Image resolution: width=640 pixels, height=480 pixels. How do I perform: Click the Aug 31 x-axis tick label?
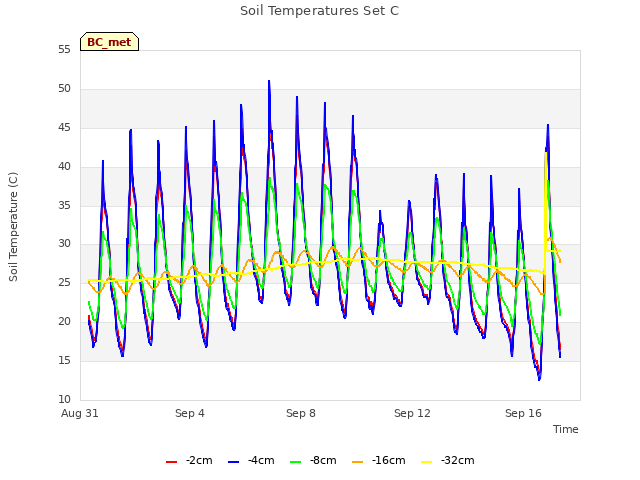pos(80,413)
